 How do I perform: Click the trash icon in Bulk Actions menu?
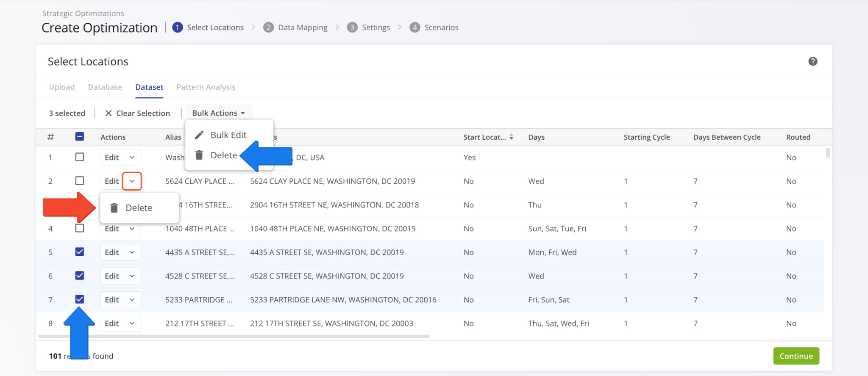[199, 155]
